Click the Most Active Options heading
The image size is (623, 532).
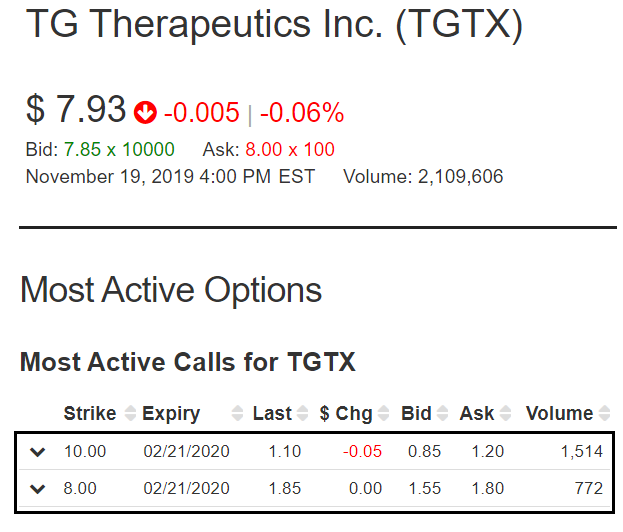(x=171, y=290)
